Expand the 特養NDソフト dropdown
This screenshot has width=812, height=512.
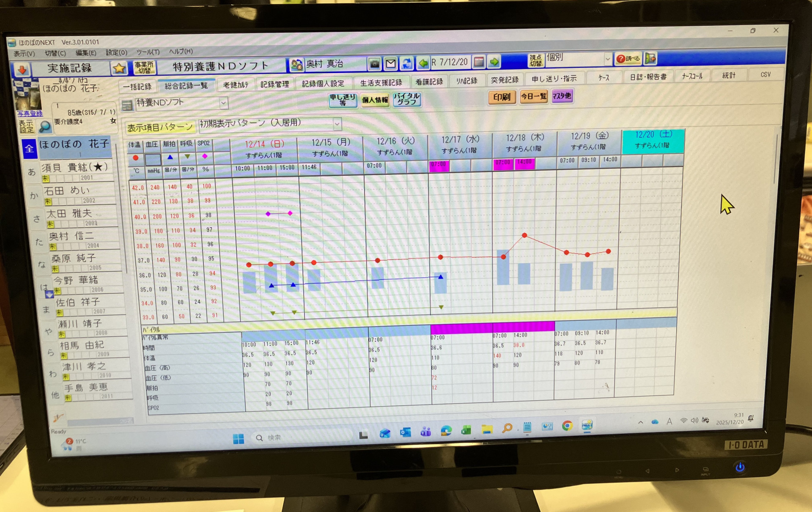pyautogui.click(x=224, y=103)
